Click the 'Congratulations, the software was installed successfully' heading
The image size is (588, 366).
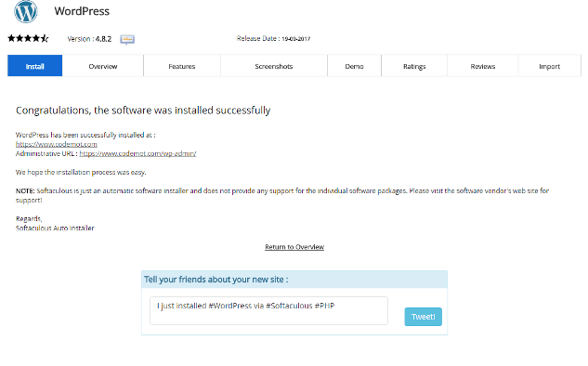143,111
